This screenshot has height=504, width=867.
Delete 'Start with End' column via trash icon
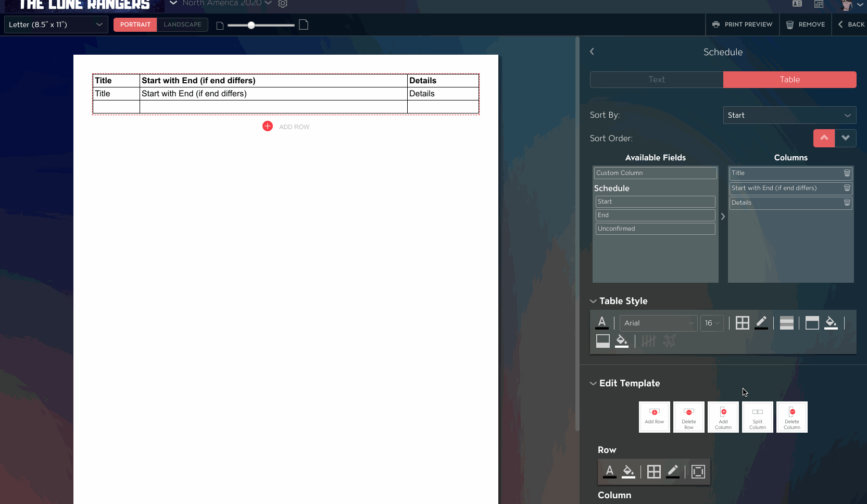(847, 188)
